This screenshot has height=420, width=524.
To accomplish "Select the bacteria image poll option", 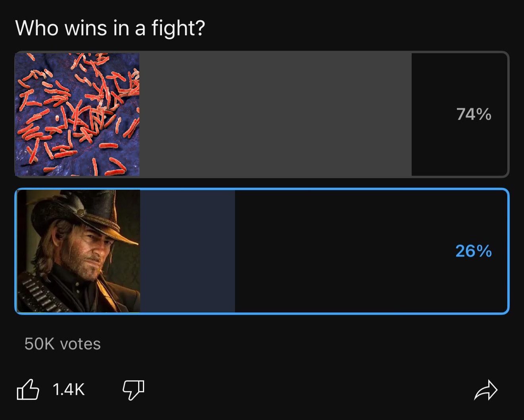I will [77, 114].
